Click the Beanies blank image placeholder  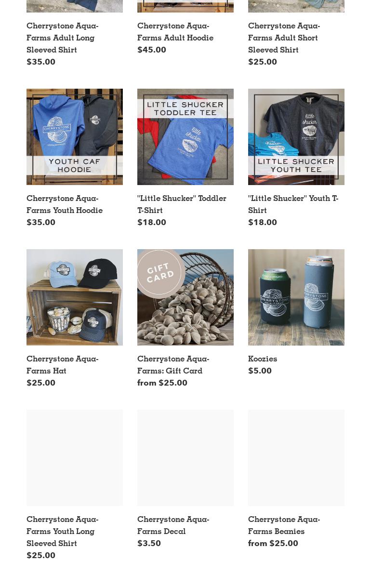(296, 458)
